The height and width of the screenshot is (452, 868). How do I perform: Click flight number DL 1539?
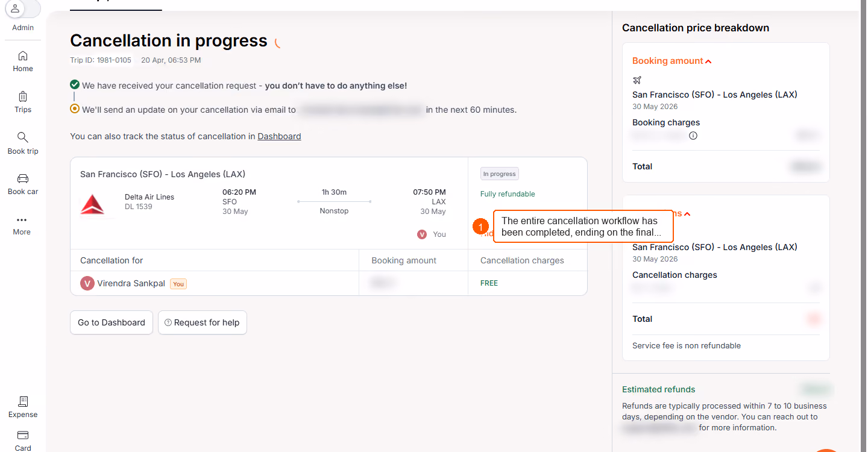coord(139,207)
